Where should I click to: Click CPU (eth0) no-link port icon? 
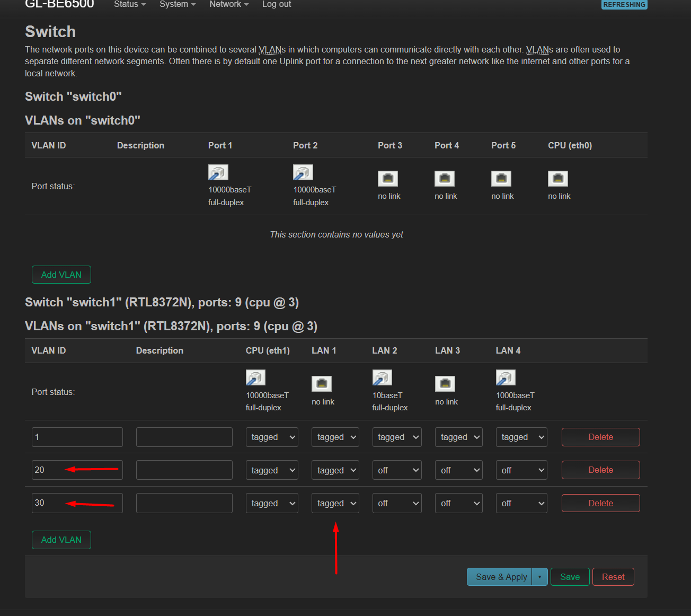point(557,179)
